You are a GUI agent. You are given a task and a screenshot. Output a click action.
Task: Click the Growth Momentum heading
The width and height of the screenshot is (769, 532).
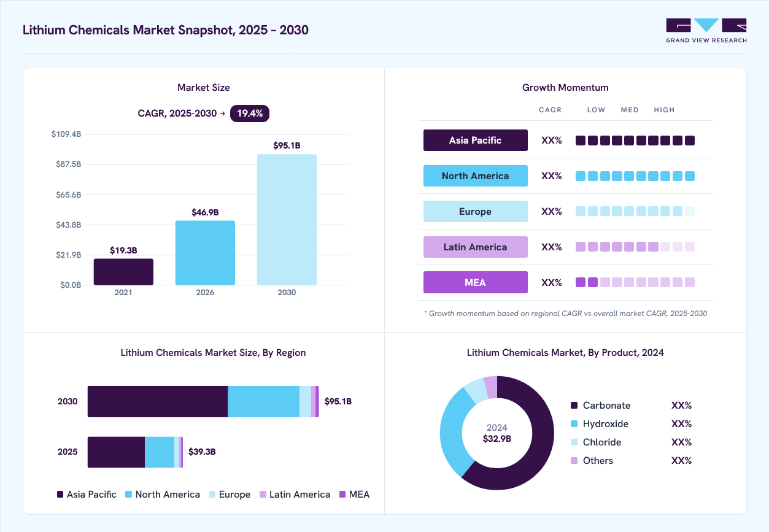565,88
